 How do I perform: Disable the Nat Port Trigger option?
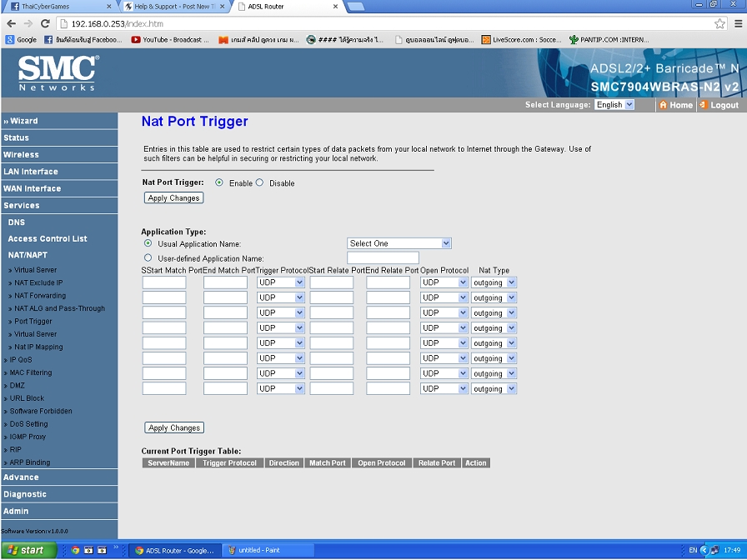coord(259,182)
